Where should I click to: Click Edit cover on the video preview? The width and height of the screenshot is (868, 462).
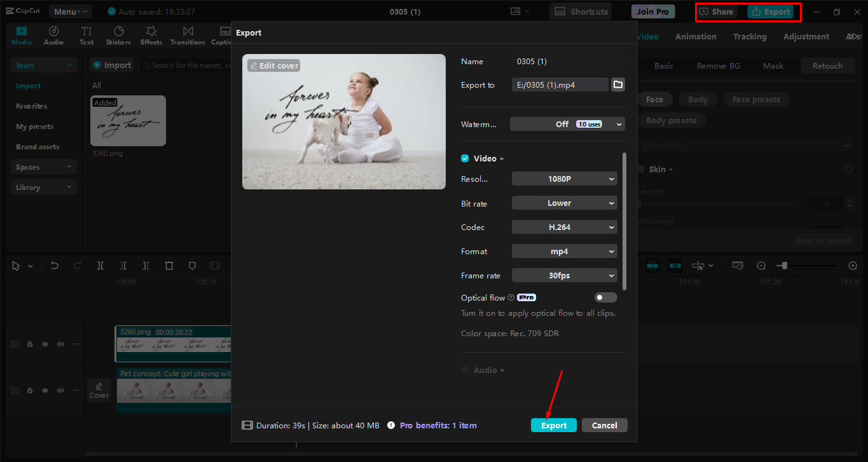tap(273, 65)
